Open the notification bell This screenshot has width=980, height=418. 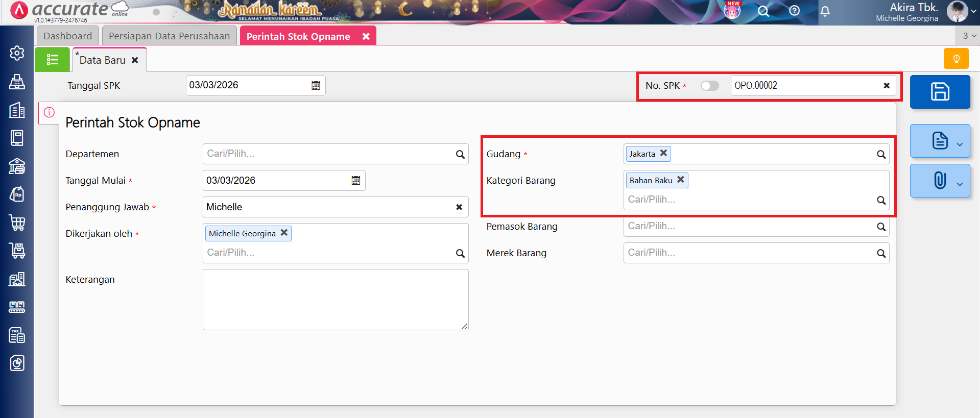pyautogui.click(x=825, y=11)
